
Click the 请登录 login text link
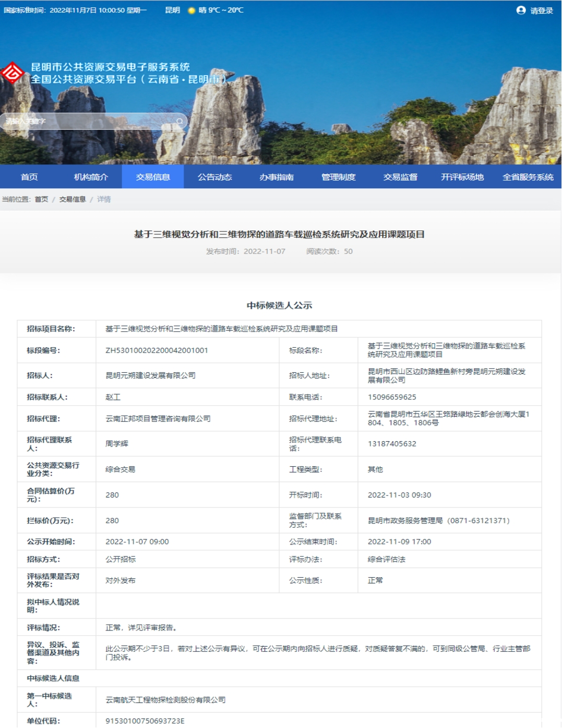point(542,10)
